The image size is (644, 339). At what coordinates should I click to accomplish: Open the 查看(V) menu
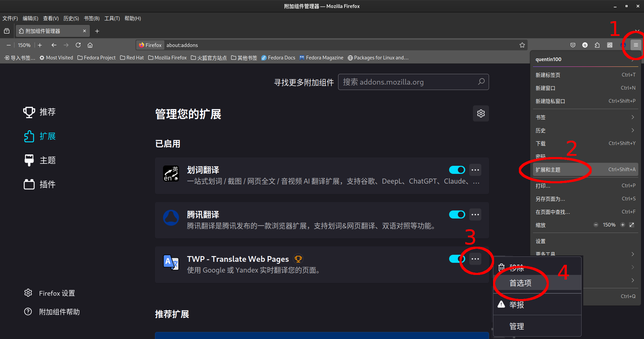click(x=51, y=18)
